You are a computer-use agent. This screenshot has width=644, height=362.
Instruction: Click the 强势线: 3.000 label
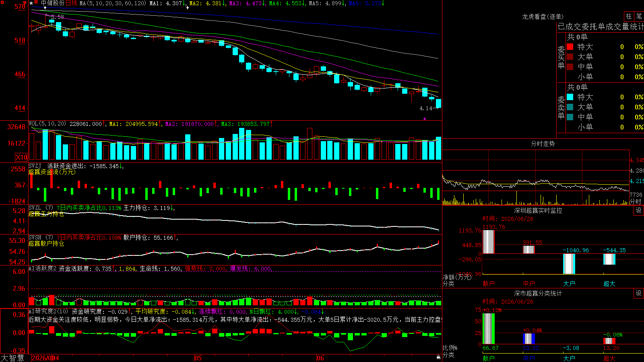[x=205, y=269]
